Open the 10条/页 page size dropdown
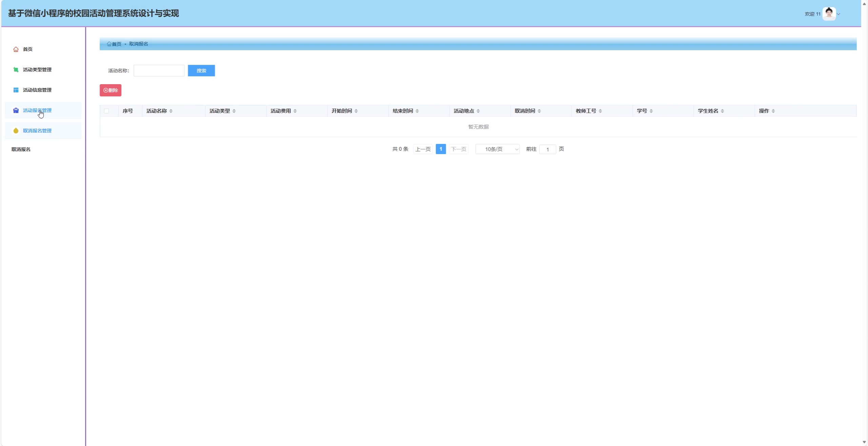 497,149
